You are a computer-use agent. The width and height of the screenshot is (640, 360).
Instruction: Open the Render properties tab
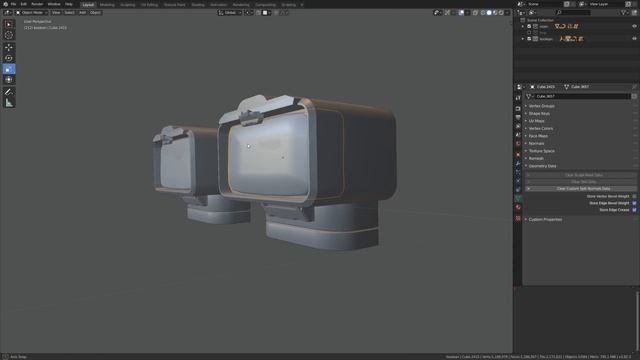point(518,109)
